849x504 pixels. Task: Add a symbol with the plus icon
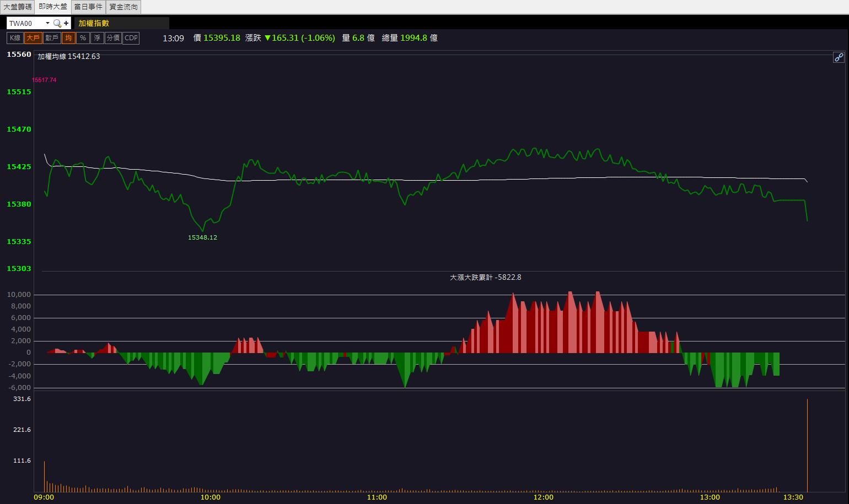66,23
